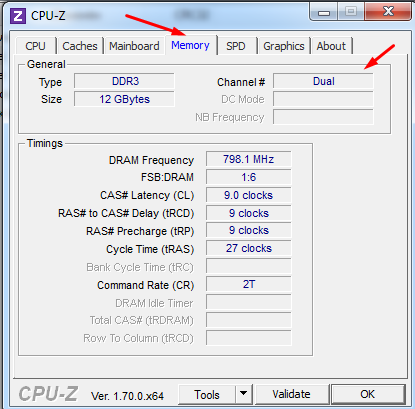Viewport: 415px width, 409px height.
Task: Close the CPU-Z window
Action: pos(388,12)
